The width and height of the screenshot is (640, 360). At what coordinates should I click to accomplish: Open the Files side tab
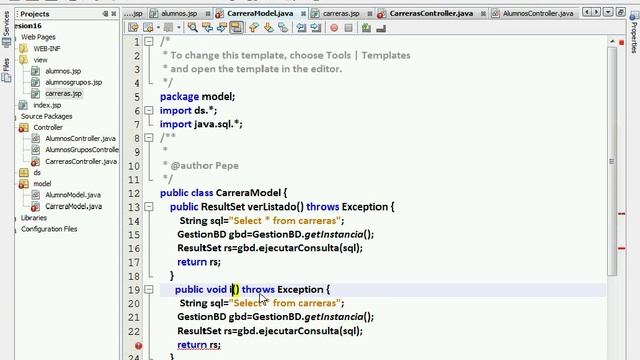pos(6,70)
